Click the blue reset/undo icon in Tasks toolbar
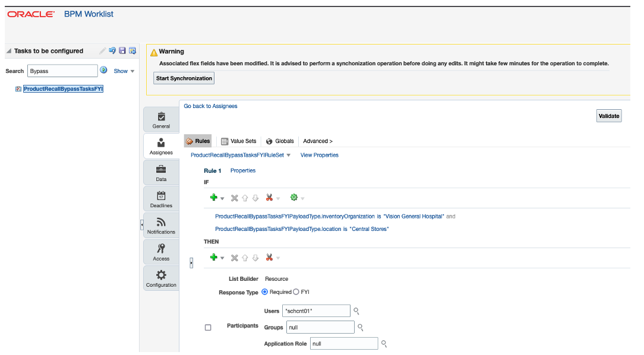 (x=112, y=51)
